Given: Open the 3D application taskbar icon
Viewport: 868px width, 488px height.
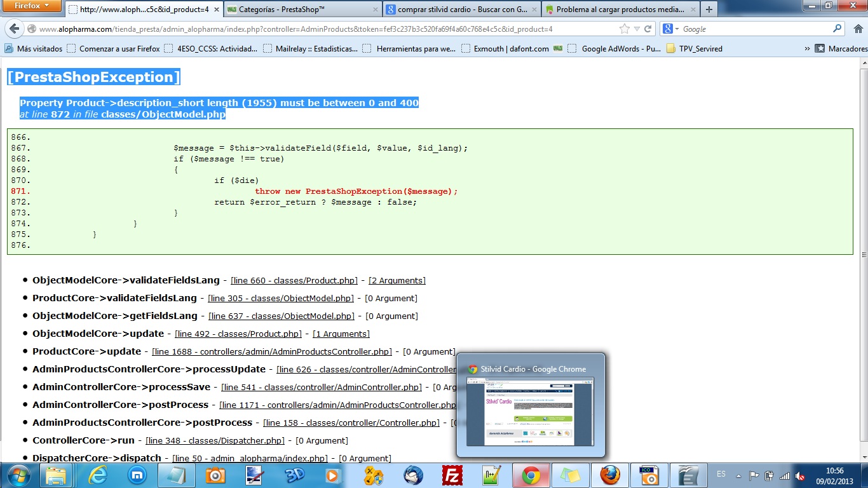Looking at the screenshot, I should click(x=294, y=475).
